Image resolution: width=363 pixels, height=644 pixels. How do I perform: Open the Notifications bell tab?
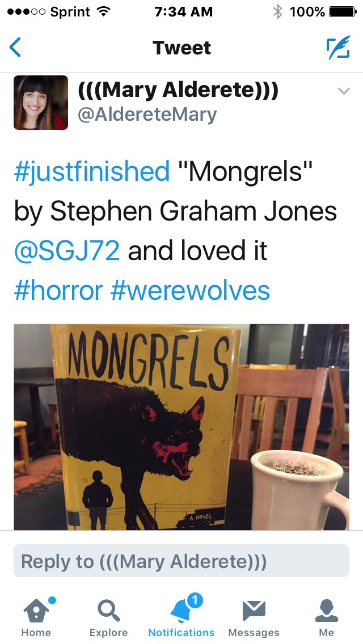click(181, 616)
